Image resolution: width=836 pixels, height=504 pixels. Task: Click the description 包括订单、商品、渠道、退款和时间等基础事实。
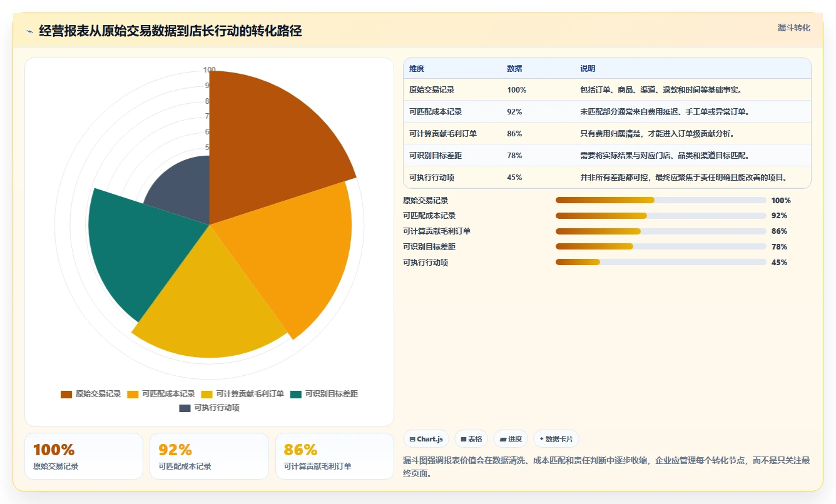pos(661,90)
